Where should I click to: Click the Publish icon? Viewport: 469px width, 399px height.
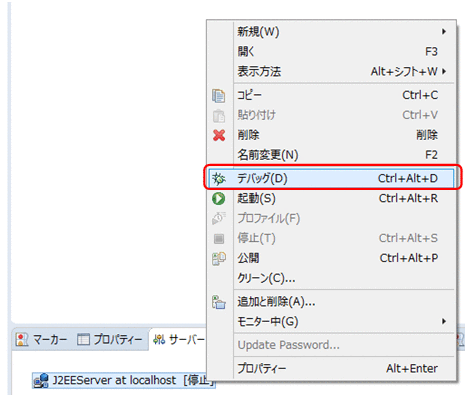219,258
